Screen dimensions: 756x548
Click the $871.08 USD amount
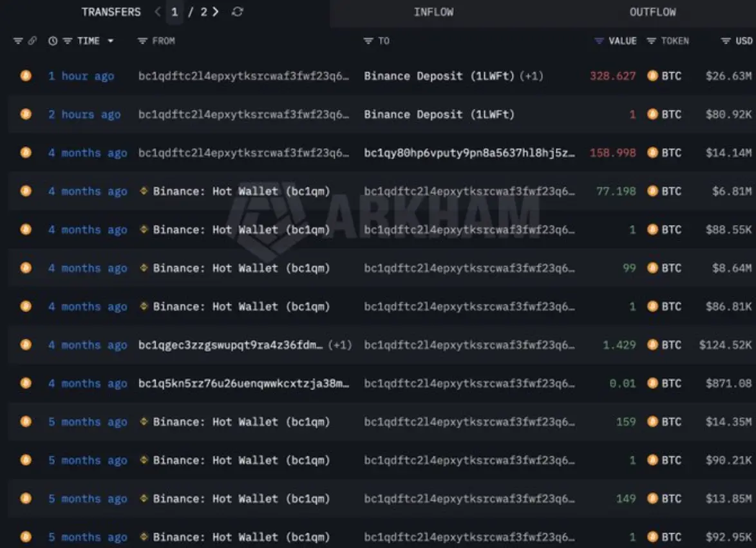728,384
